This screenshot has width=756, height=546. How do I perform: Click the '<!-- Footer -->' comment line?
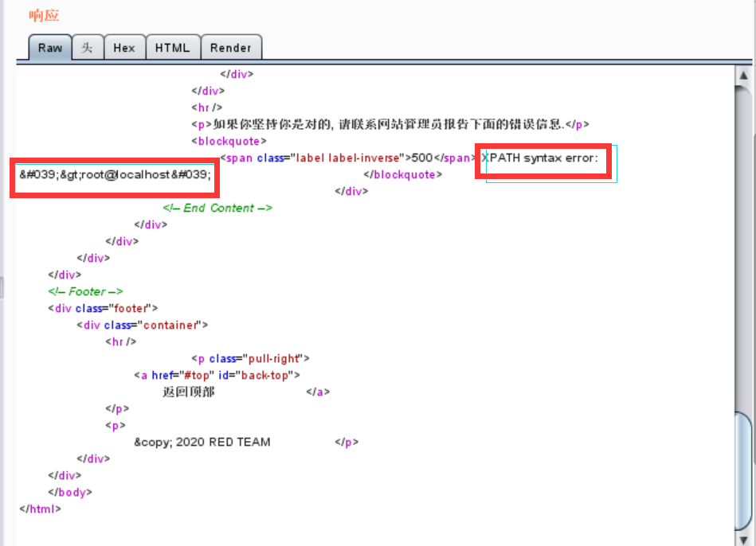pos(85,291)
